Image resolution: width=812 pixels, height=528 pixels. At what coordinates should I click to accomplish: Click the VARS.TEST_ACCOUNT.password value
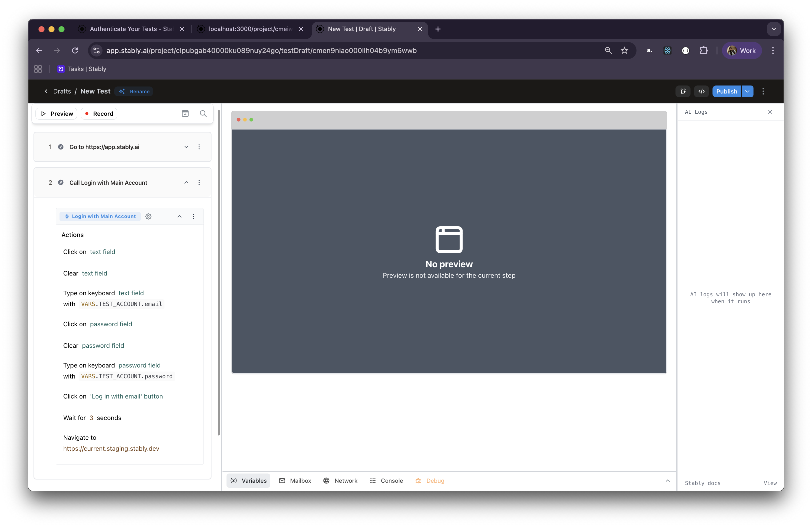pyautogui.click(x=126, y=376)
